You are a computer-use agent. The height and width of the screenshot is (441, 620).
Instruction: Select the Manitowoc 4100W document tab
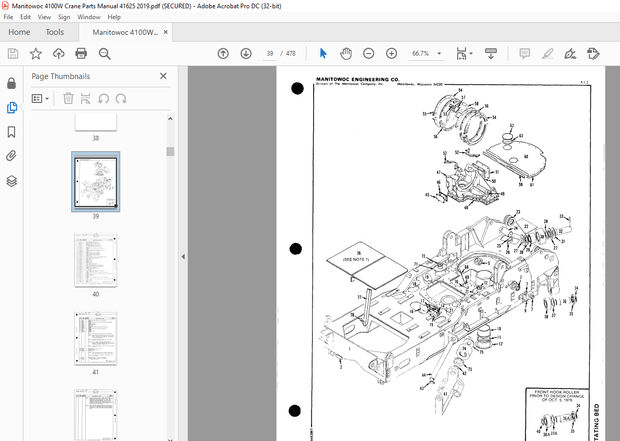tap(125, 32)
